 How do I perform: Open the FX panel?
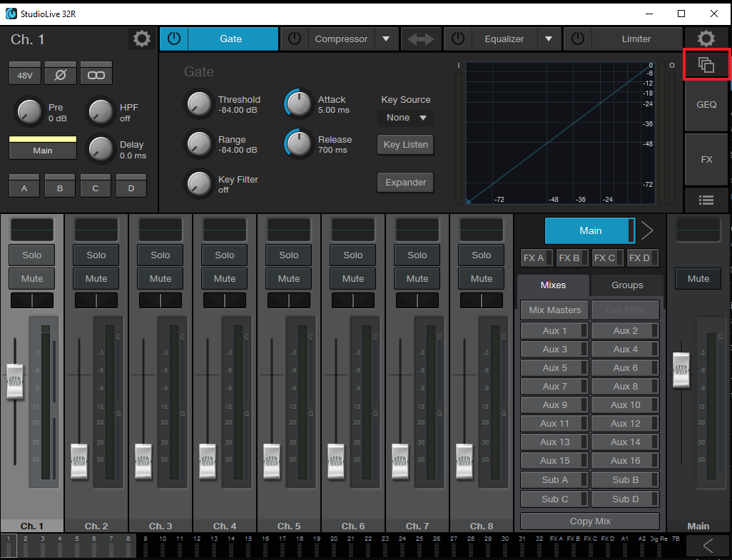pyautogui.click(x=706, y=160)
